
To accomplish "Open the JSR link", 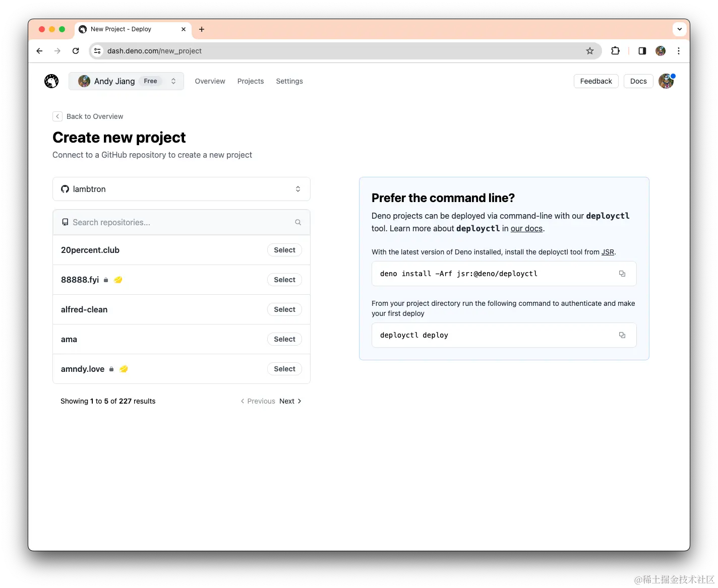I will (x=608, y=252).
